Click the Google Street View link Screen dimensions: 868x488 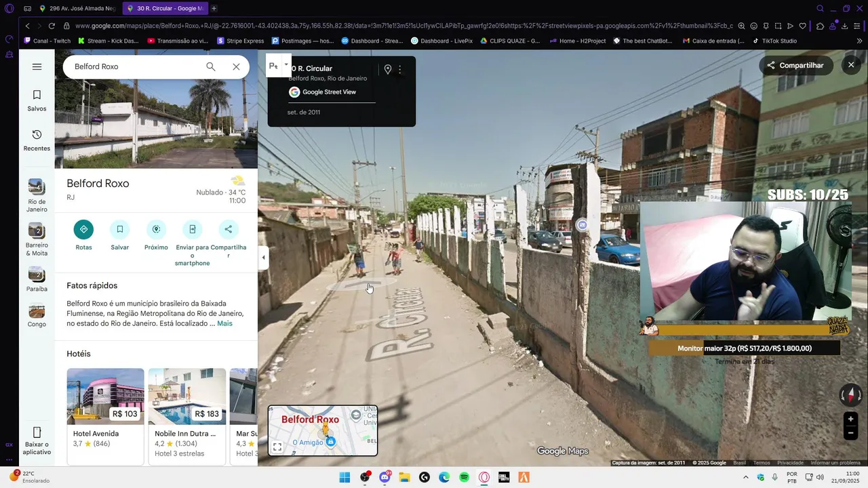(x=329, y=92)
